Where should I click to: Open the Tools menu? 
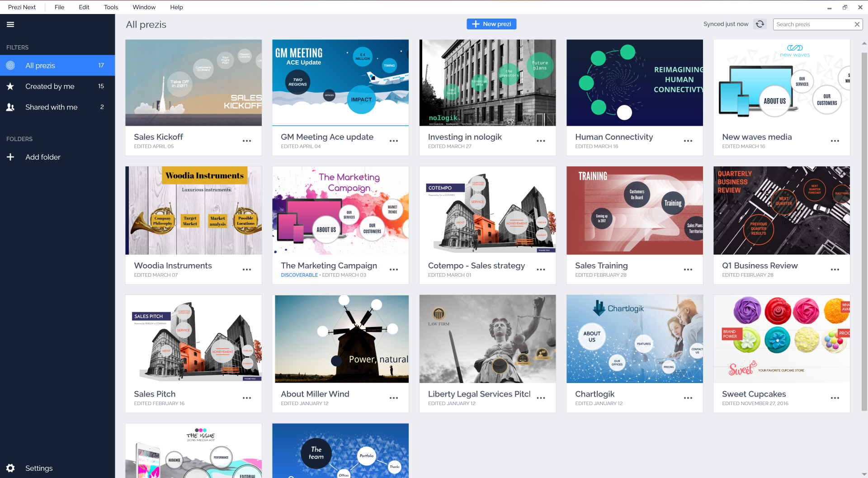coord(111,7)
